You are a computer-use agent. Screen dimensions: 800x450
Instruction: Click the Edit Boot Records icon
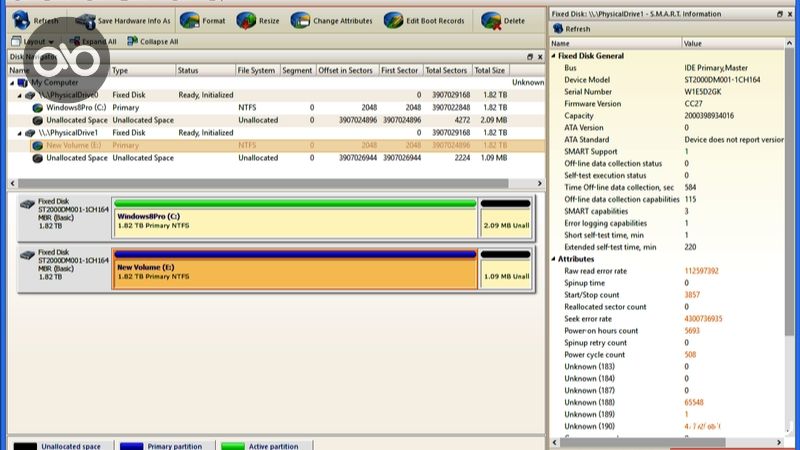tap(393, 21)
